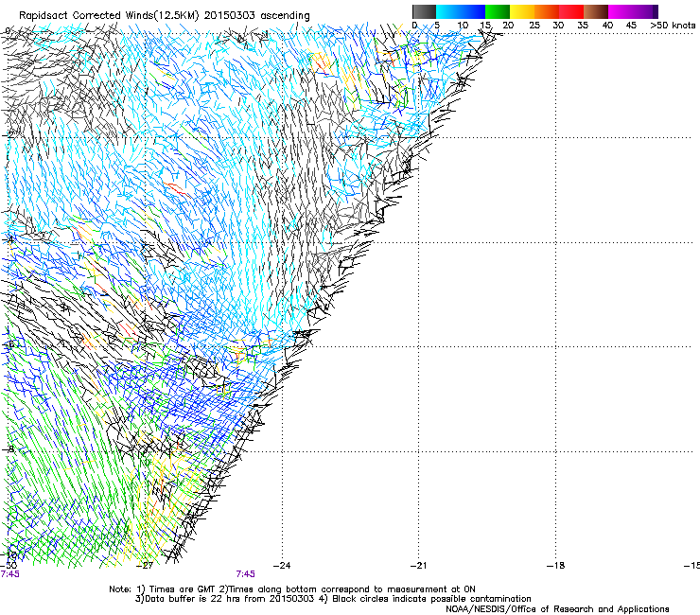This screenshot has height=615, width=700.
Task: Click the magenta 40-45 knots legend segment
Action: [x=621, y=11]
